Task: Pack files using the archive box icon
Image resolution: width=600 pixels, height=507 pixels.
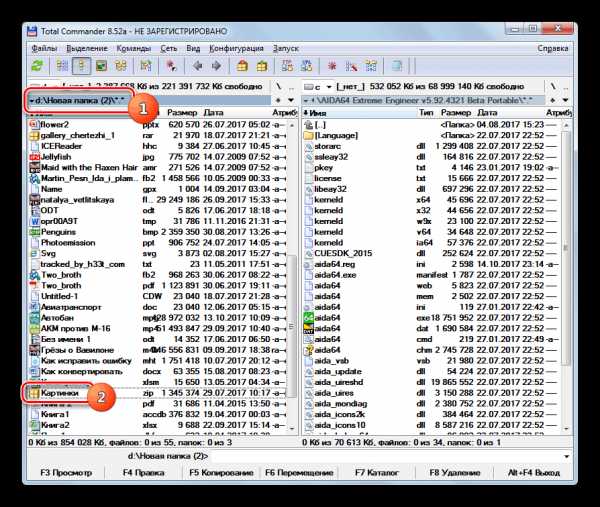Action: tap(242, 66)
